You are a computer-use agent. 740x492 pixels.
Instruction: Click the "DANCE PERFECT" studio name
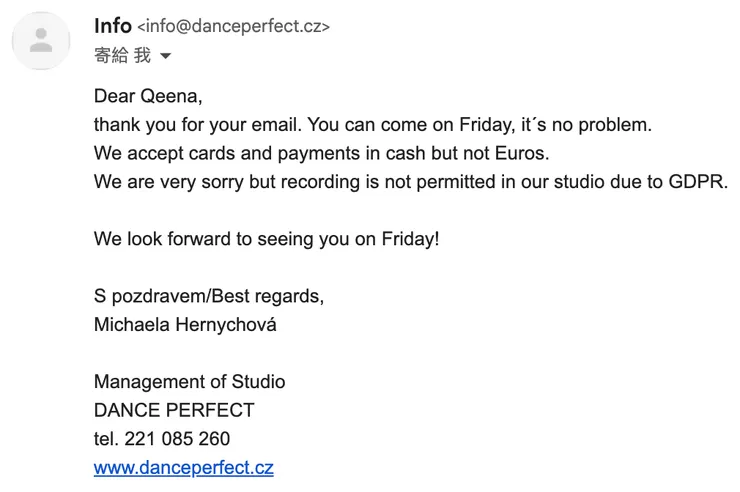point(174,410)
